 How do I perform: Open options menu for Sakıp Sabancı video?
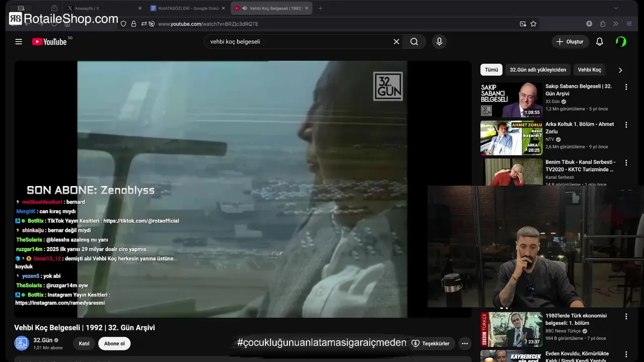click(626, 87)
